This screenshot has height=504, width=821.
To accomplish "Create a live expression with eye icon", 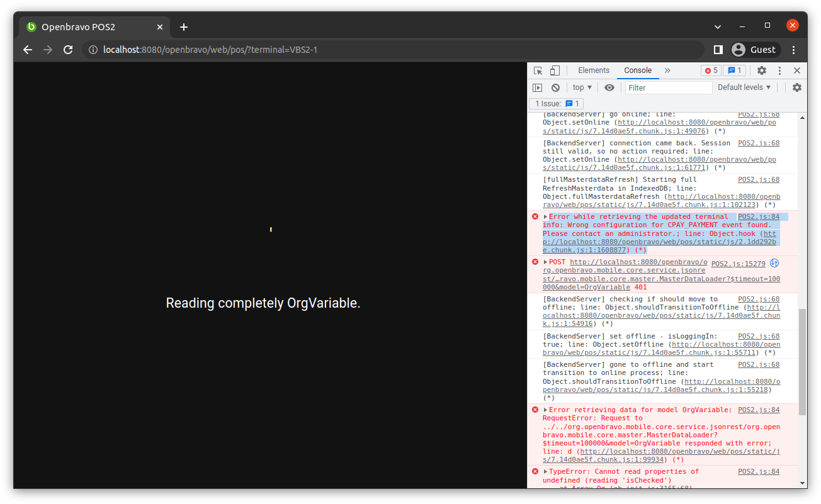I will 609,87.
